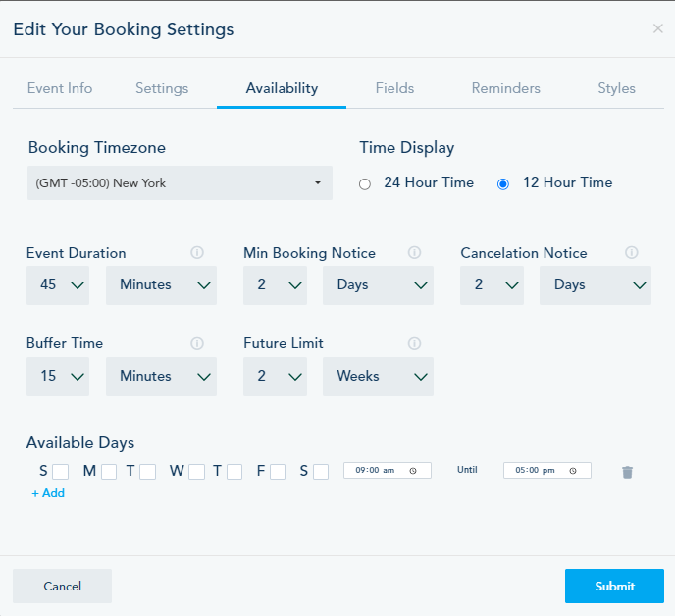Click the Event Duration info icon

point(197,253)
